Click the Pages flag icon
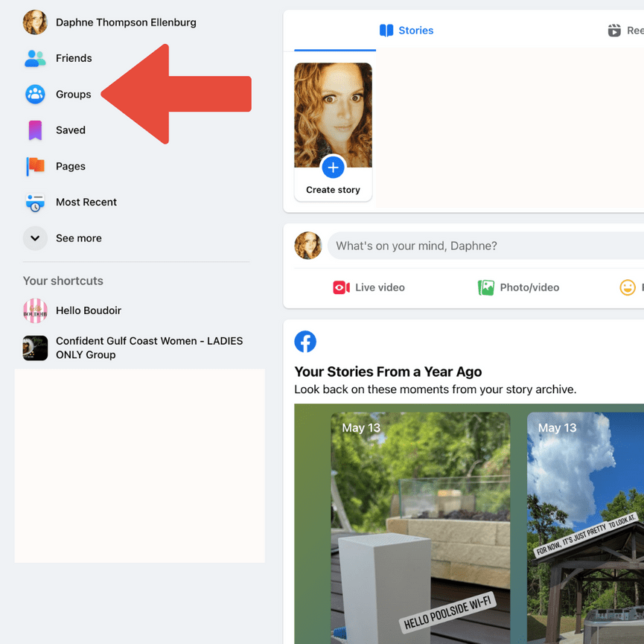644x644 pixels. click(x=34, y=166)
